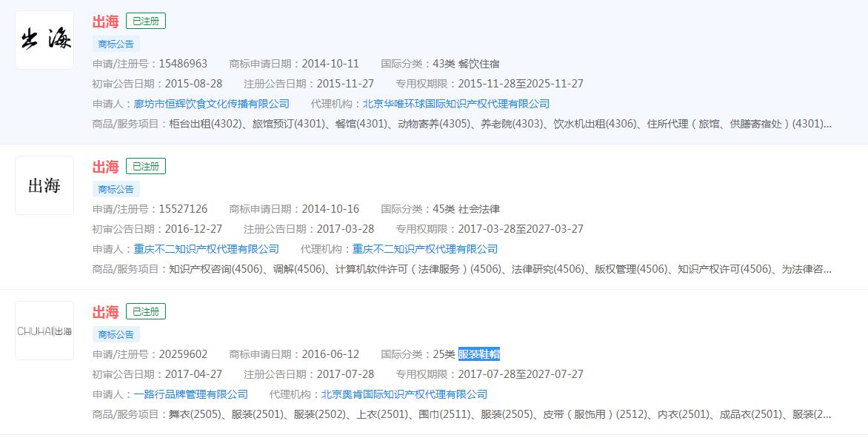The width and height of the screenshot is (868, 438).
Task: Select the 商标公告 tag on the second record
Action: tap(115, 189)
